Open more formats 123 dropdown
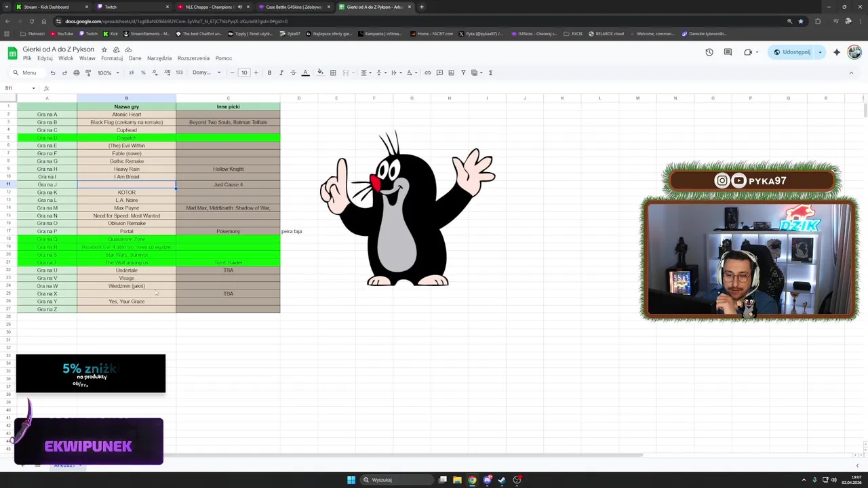The width and height of the screenshot is (868, 488). (x=179, y=73)
